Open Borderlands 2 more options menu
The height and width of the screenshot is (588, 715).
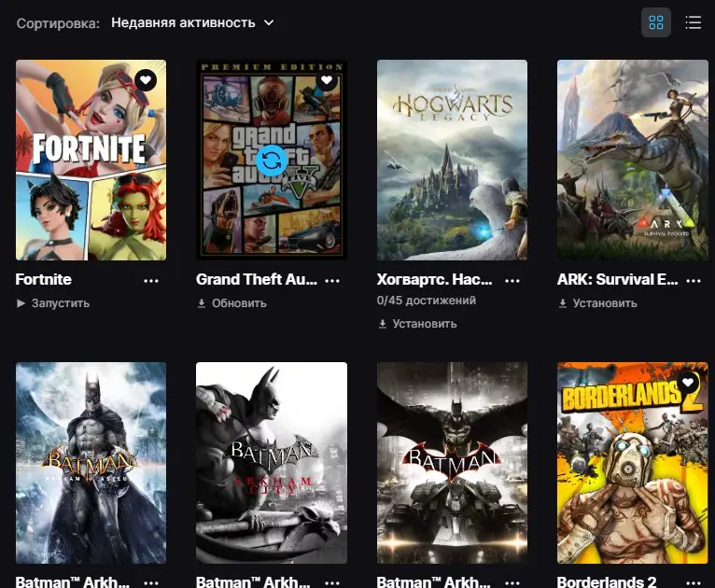(694, 582)
